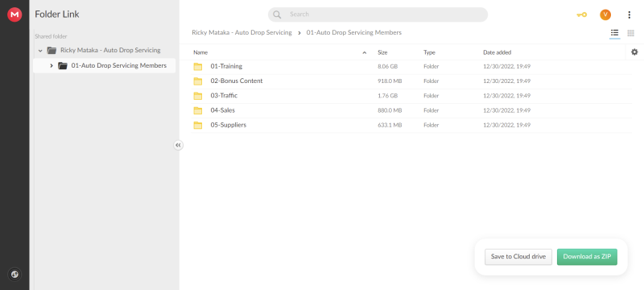This screenshot has width=644, height=290.
Task: Expand 01-Auto Drop Servicing Members chevron
Action: coord(52,66)
